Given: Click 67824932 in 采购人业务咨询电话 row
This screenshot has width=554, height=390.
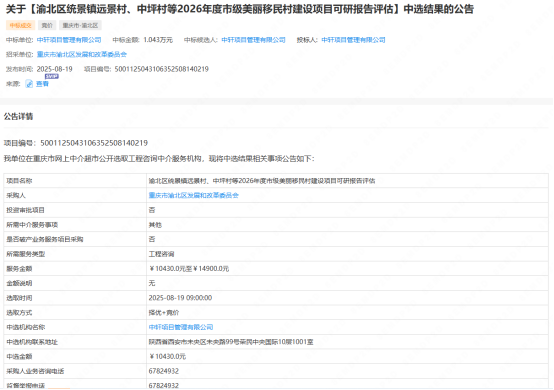Looking at the screenshot, I should tap(164, 371).
